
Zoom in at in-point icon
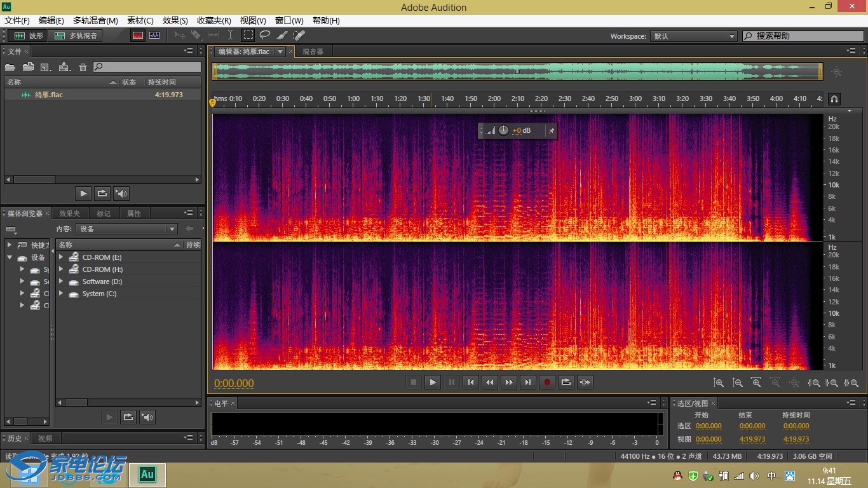pyautogui.click(x=813, y=383)
